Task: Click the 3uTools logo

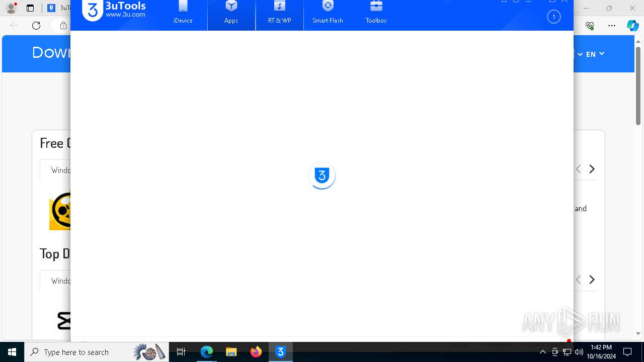Action: click(x=114, y=10)
